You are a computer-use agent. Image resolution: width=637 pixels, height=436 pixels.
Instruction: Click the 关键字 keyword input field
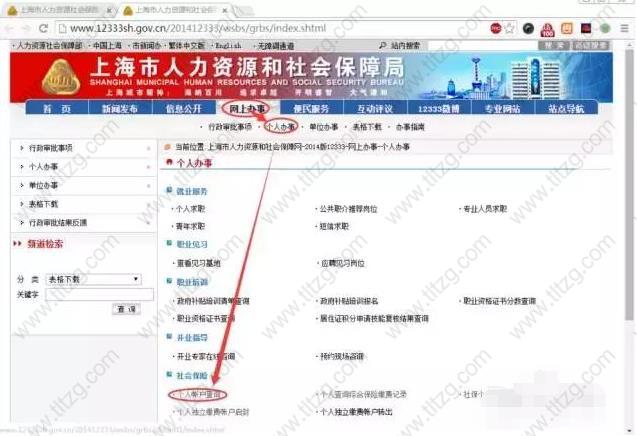click(x=100, y=295)
